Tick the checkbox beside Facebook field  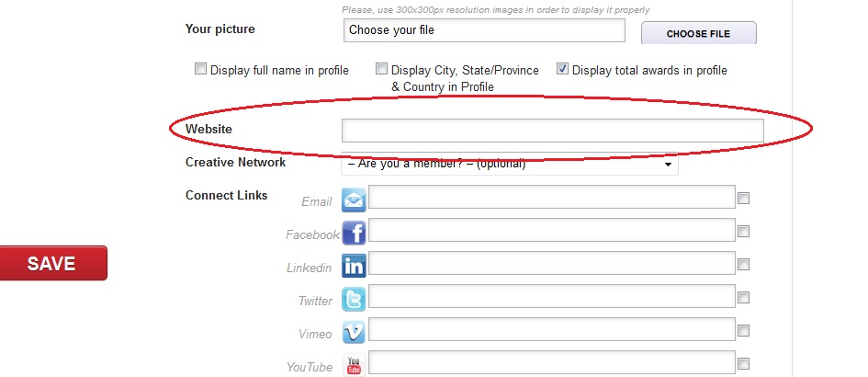pyautogui.click(x=743, y=231)
